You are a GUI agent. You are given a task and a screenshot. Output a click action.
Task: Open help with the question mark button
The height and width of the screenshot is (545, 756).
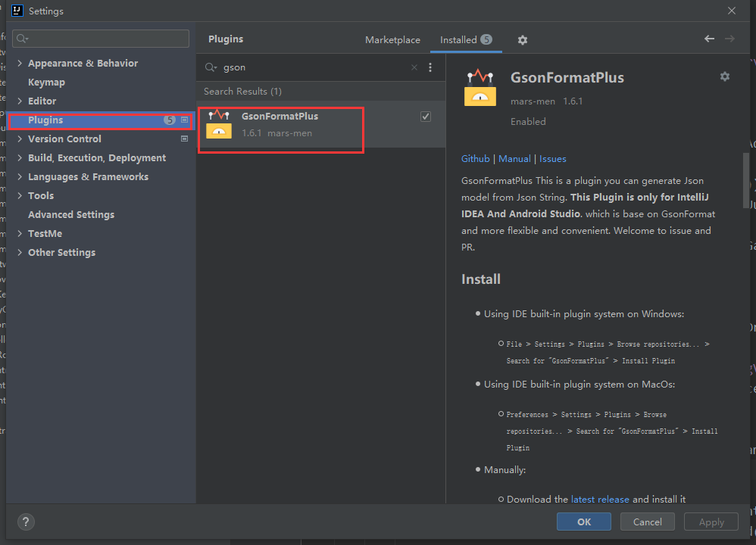26,522
